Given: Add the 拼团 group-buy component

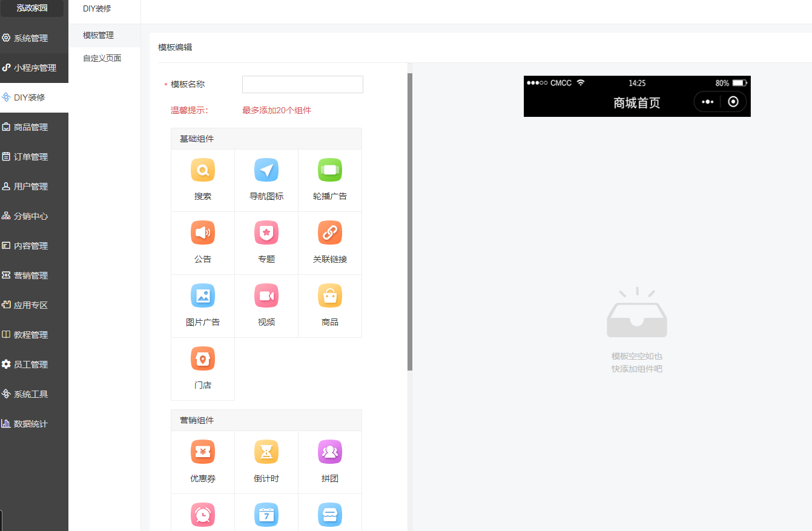Looking at the screenshot, I should 330,461.
